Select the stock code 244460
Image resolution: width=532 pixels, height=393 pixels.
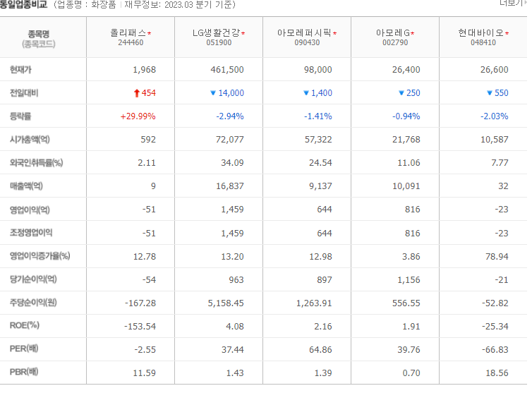(x=131, y=43)
